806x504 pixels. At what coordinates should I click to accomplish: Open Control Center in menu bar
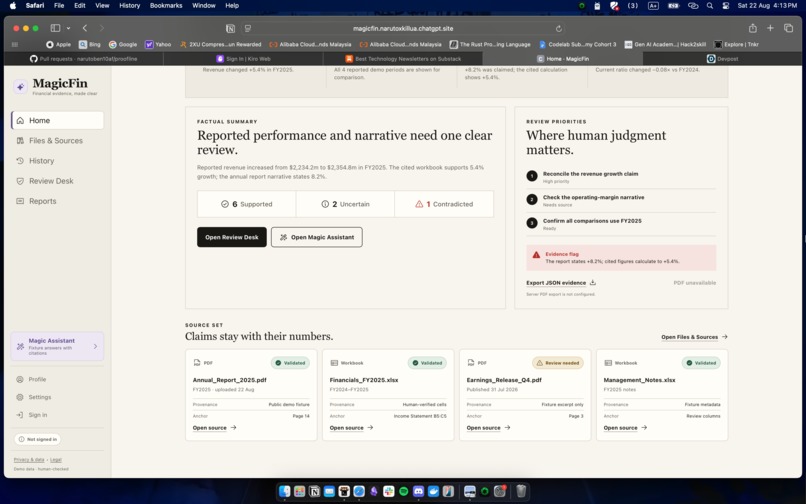[726, 6]
